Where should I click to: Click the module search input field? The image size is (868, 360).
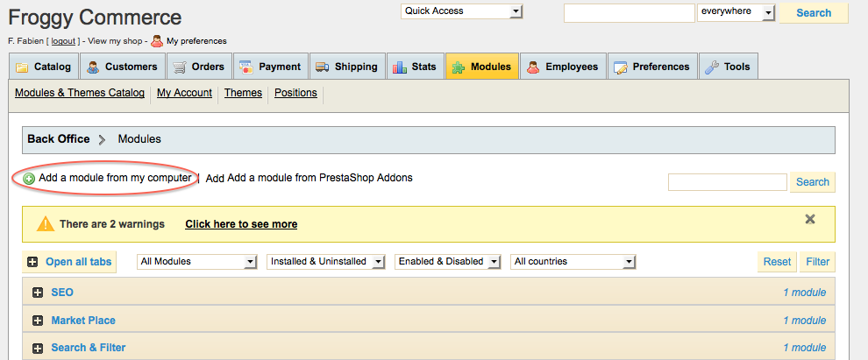tap(728, 182)
